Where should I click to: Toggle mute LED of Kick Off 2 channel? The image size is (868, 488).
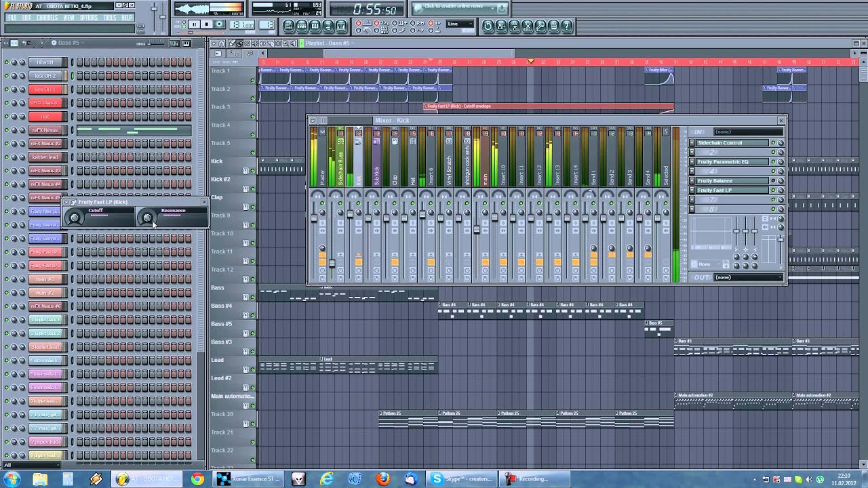coord(6,76)
